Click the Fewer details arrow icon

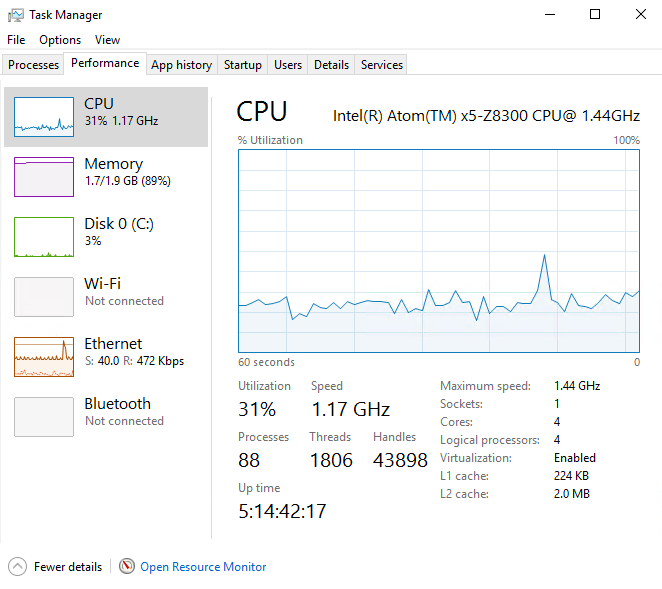[17, 567]
